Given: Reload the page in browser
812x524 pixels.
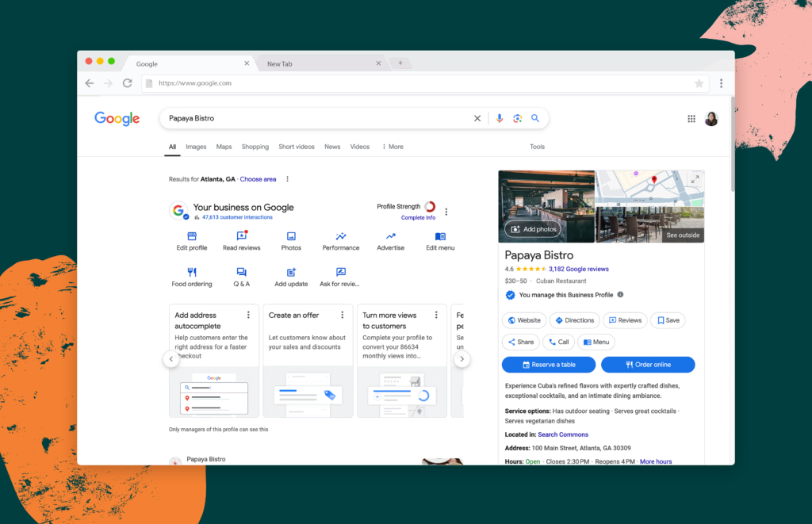Looking at the screenshot, I should click(x=128, y=83).
